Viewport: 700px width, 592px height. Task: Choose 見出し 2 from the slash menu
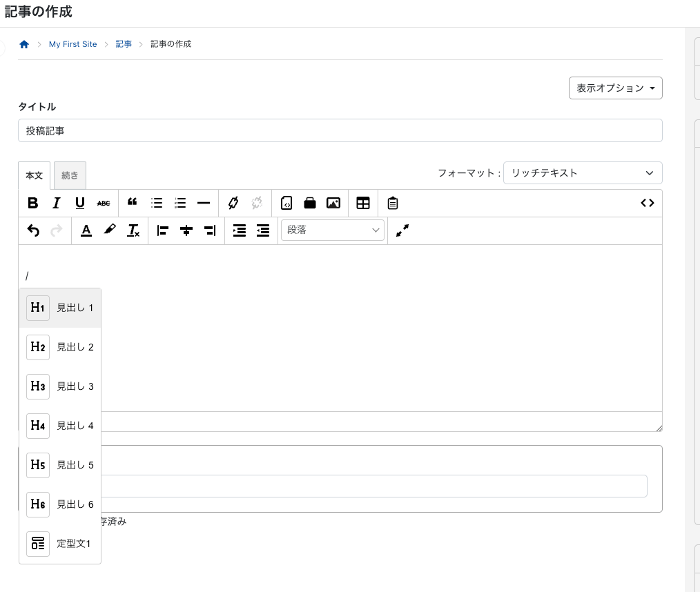pos(60,347)
